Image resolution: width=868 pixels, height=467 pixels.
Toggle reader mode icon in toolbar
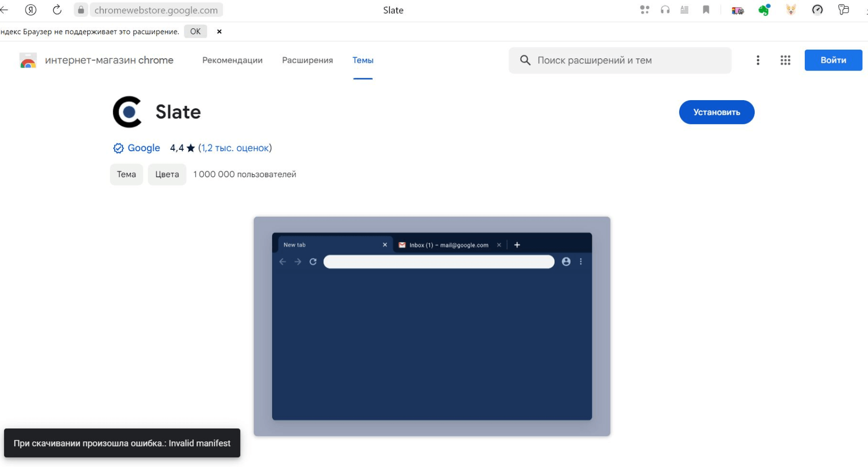pos(684,10)
